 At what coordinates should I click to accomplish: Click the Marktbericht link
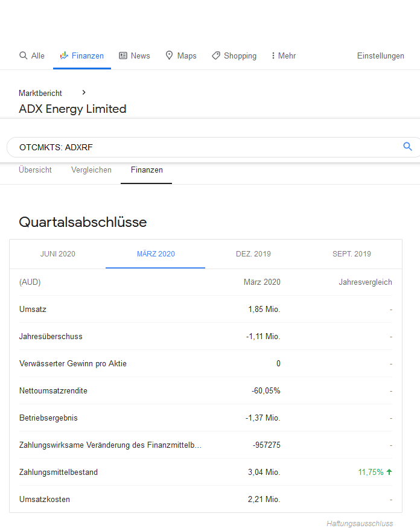(40, 94)
